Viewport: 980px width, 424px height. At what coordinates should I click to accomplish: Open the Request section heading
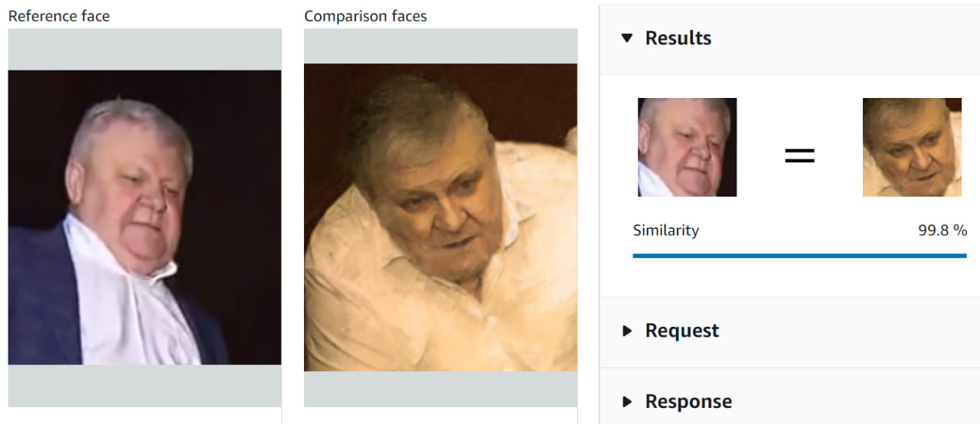pyautogui.click(x=681, y=331)
